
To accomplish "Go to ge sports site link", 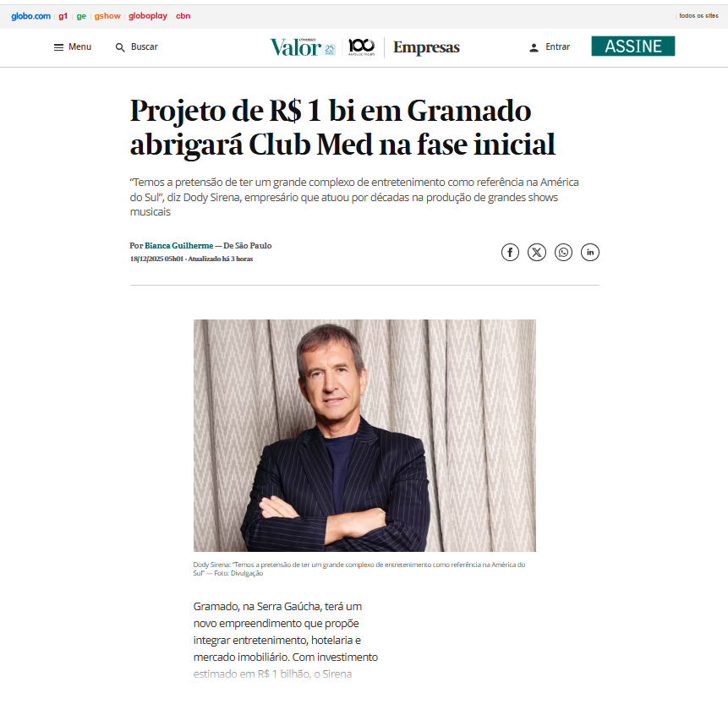I will pos(81,16).
